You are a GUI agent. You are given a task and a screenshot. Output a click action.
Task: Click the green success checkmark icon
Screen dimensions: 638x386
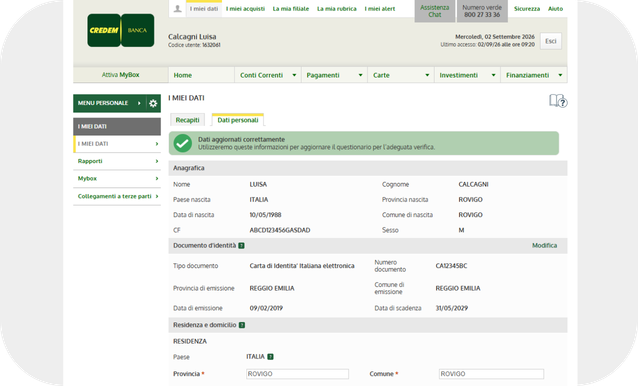pyautogui.click(x=183, y=143)
